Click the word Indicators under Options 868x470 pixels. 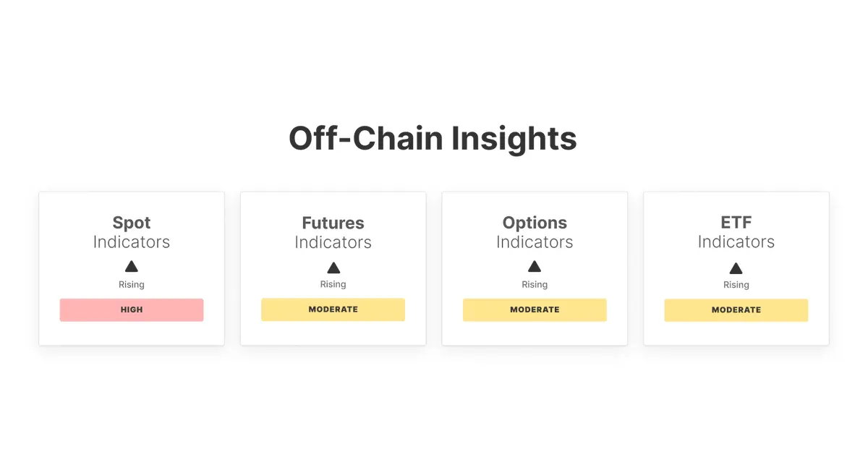pos(535,242)
